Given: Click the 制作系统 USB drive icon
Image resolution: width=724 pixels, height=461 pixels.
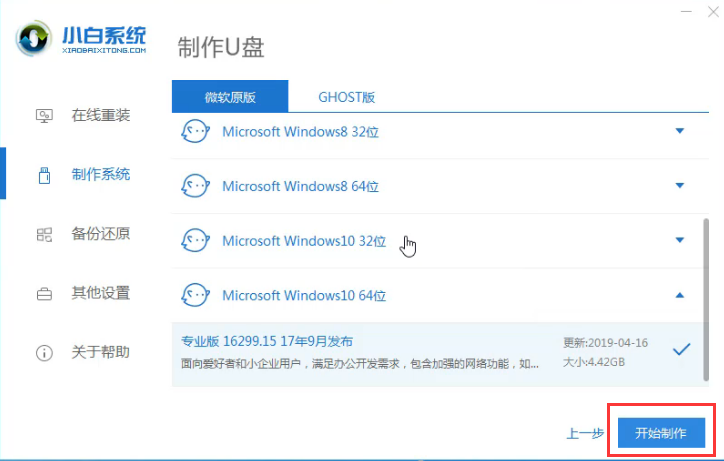Looking at the screenshot, I should pos(44,175).
